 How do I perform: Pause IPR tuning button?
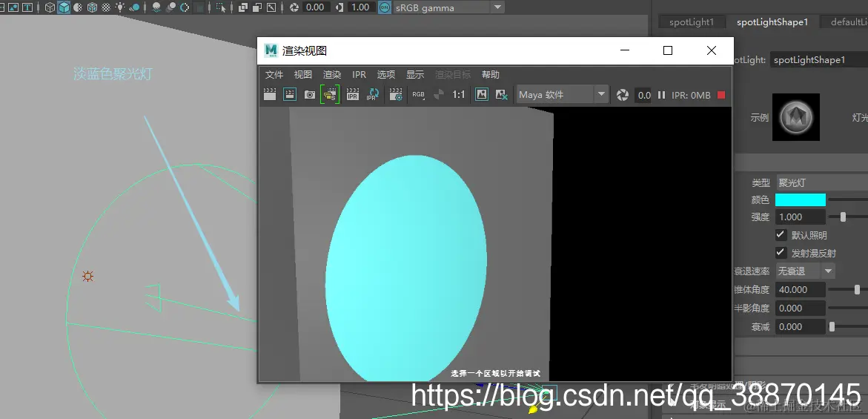point(661,95)
